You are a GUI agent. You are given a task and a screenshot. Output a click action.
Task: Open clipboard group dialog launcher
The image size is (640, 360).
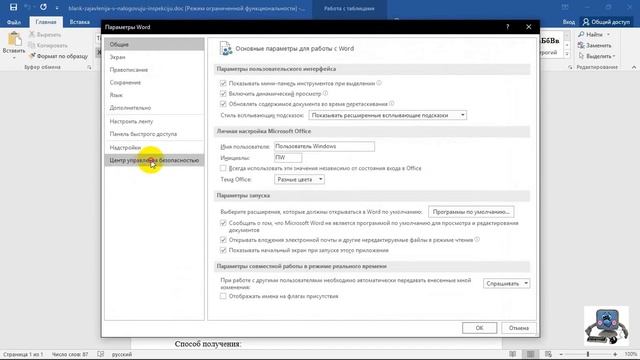(89, 67)
